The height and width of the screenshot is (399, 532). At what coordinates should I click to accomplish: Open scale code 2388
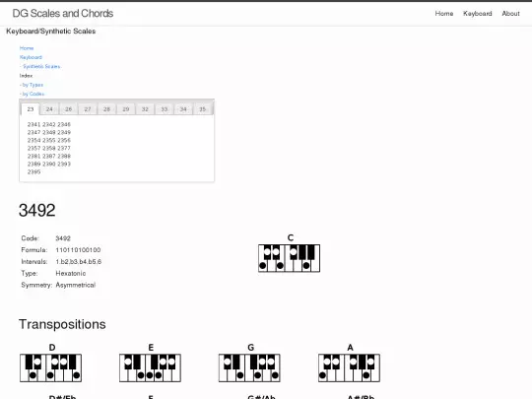64,156
